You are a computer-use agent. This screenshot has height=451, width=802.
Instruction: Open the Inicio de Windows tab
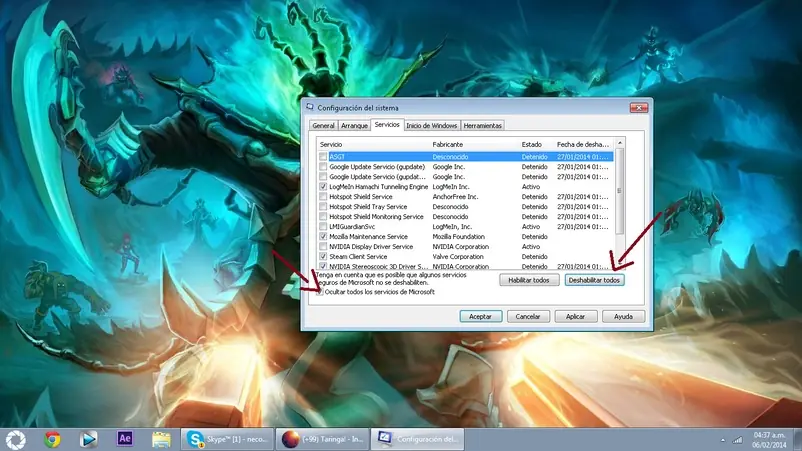[x=432, y=125]
